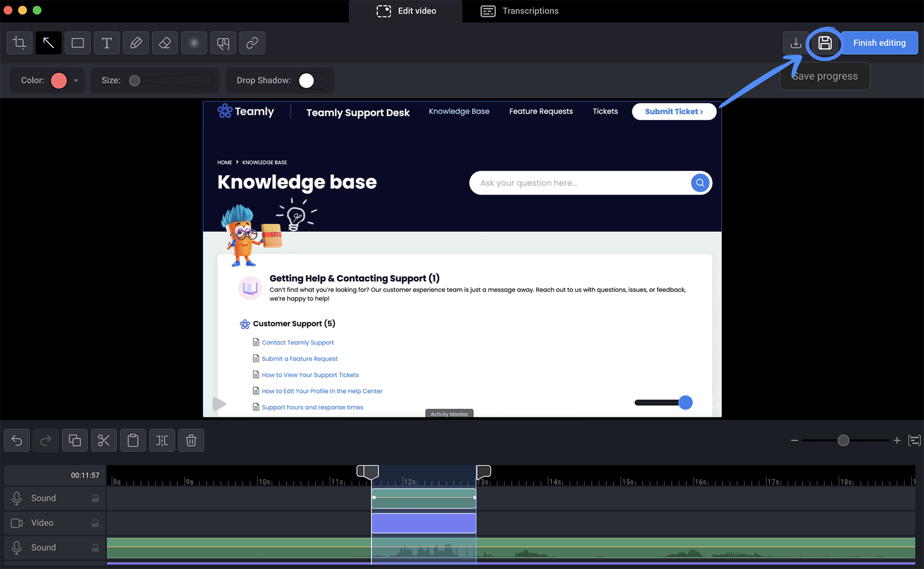Select the Crop tool
This screenshot has height=569, width=924.
pyautogui.click(x=19, y=43)
